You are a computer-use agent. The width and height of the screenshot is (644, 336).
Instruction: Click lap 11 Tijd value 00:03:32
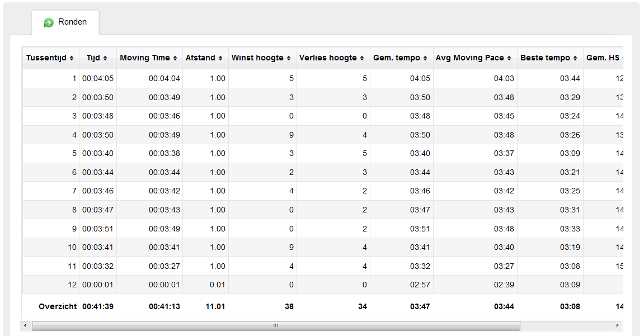tap(98, 266)
